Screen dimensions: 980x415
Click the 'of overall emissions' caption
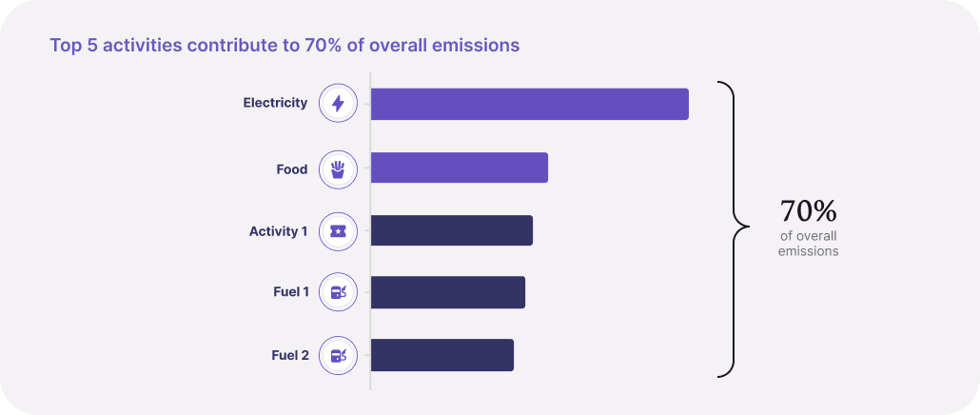click(808, 245)
